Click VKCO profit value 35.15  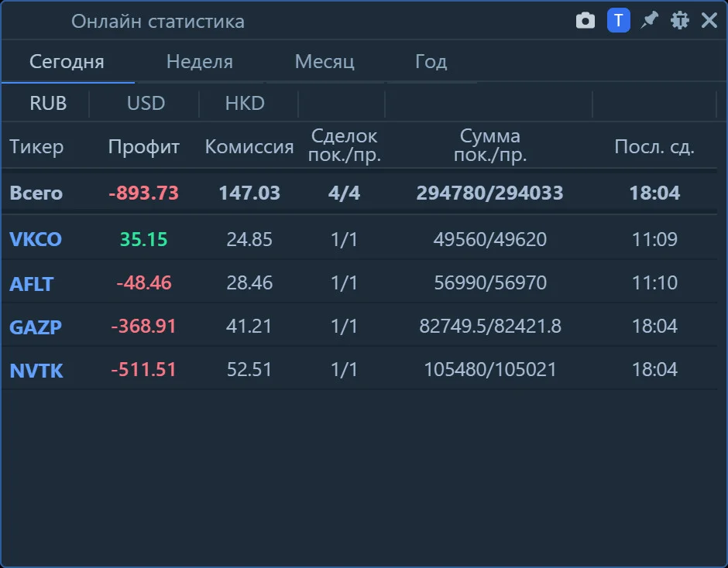143,239
